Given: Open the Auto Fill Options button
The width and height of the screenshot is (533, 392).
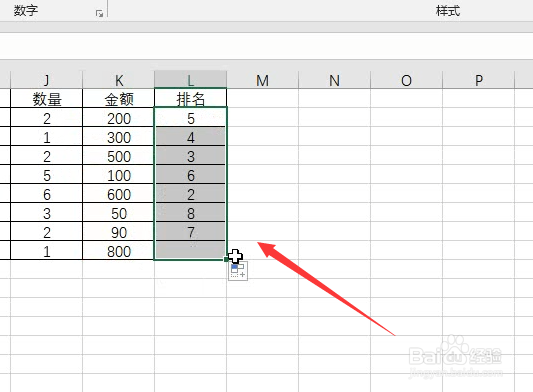Looking at the screenshot, I should click(x=238, y=271).
